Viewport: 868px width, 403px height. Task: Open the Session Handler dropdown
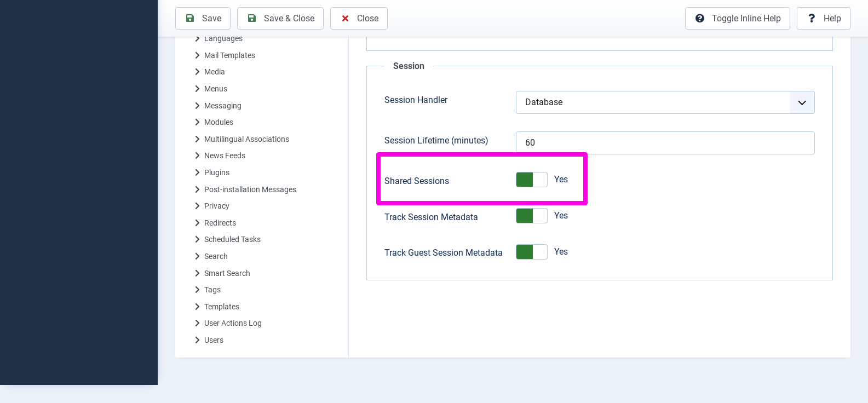click(665, 102)
